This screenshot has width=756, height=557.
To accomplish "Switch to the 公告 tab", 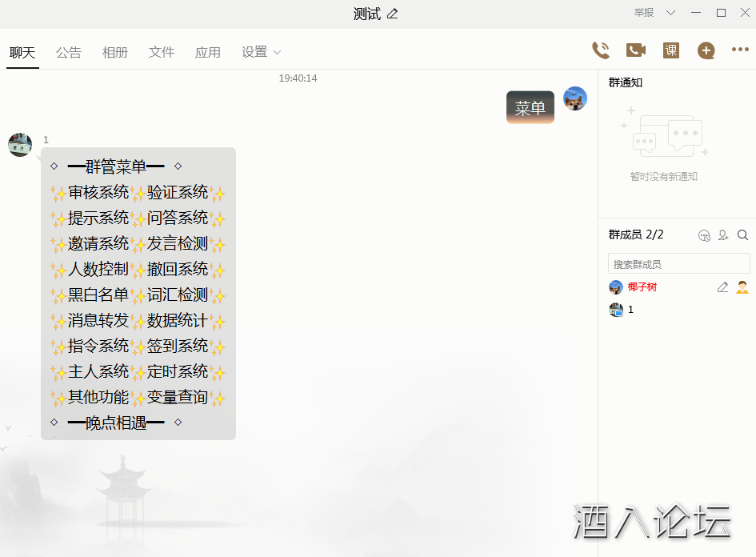I will coord(69,52).
